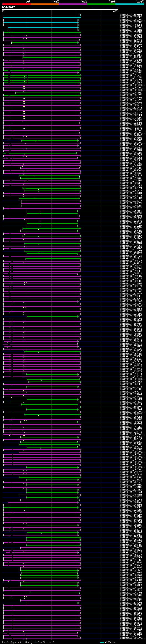The height and width of the screenshot is (644, 146).
Task: Select hit UniRef100_Q46FF3
Action: click(x=131, y=635)
